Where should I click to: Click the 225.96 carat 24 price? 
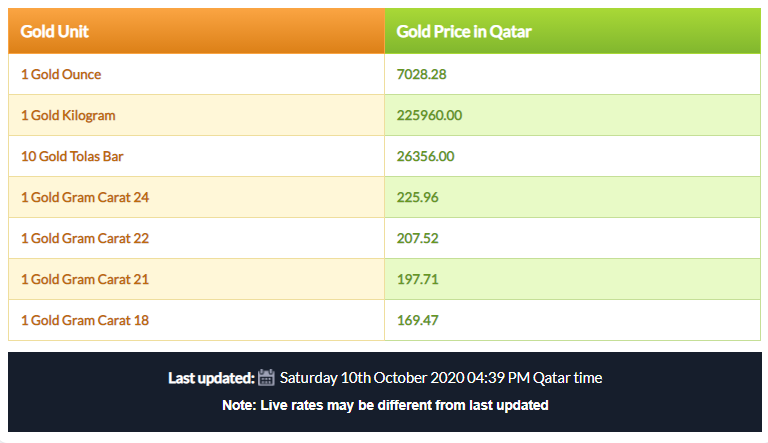(x=417, y=197)
